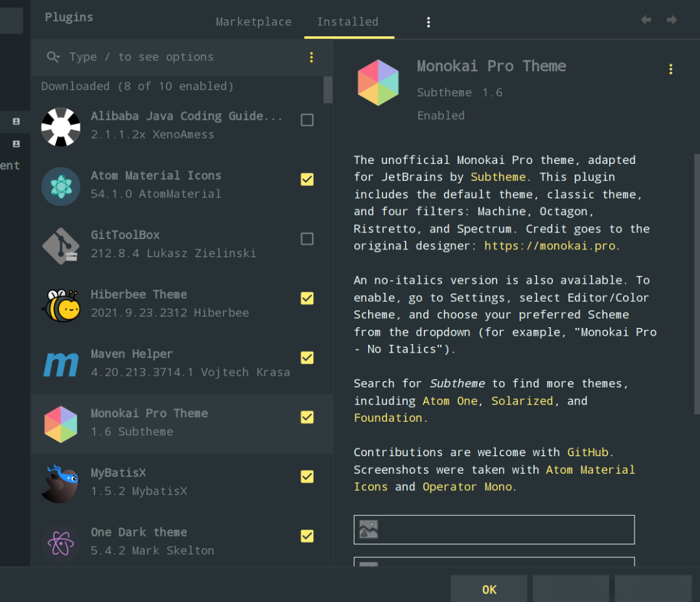Toggle Monokai Pro Theme plugin checkbox
This screenshot has height=602, width=700.
coord(307,417)
